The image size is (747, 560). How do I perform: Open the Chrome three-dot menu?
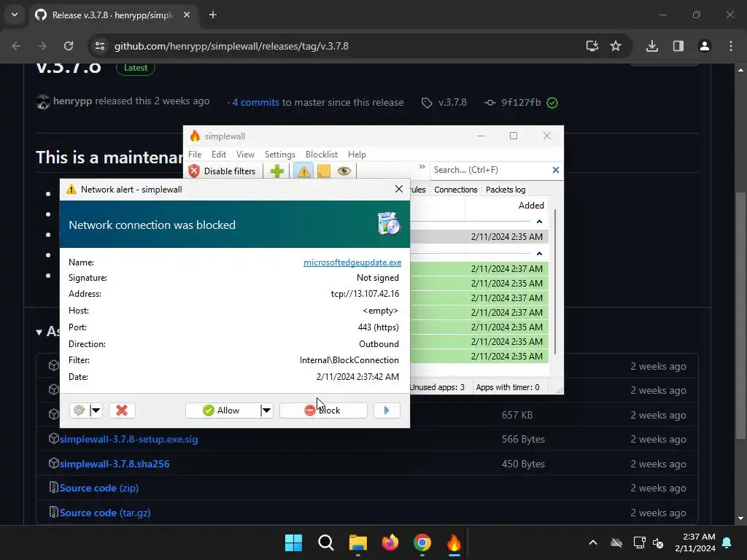coord(731,46)
